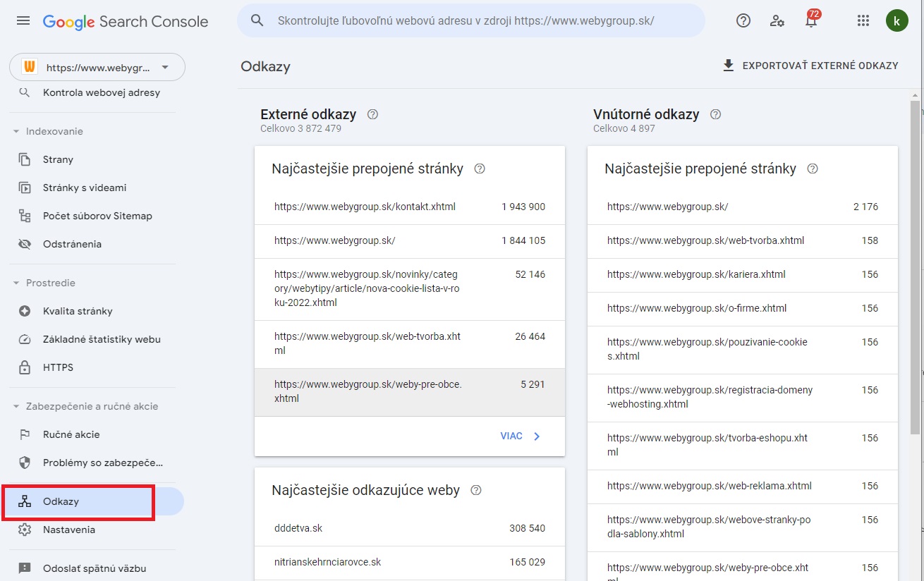Open internal row webove-stranky-podla-sablony.xhtml
This screenshot has height=581, width=924.
743,527
